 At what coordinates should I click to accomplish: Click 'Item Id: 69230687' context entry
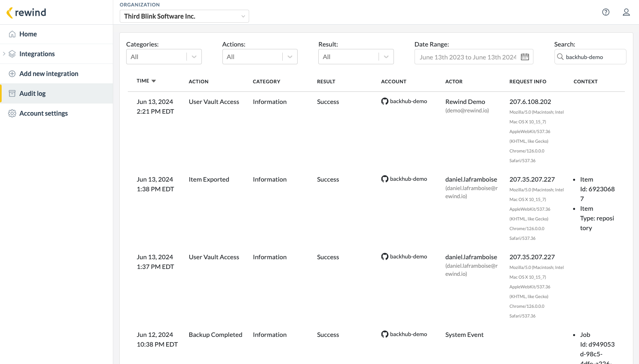(x=597, y=189)
